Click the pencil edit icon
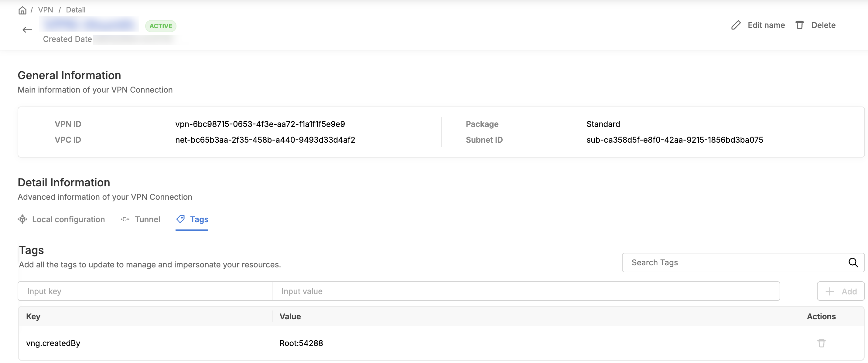The width and height of the screenshot is (868, 363). click(x=736, y=25)
